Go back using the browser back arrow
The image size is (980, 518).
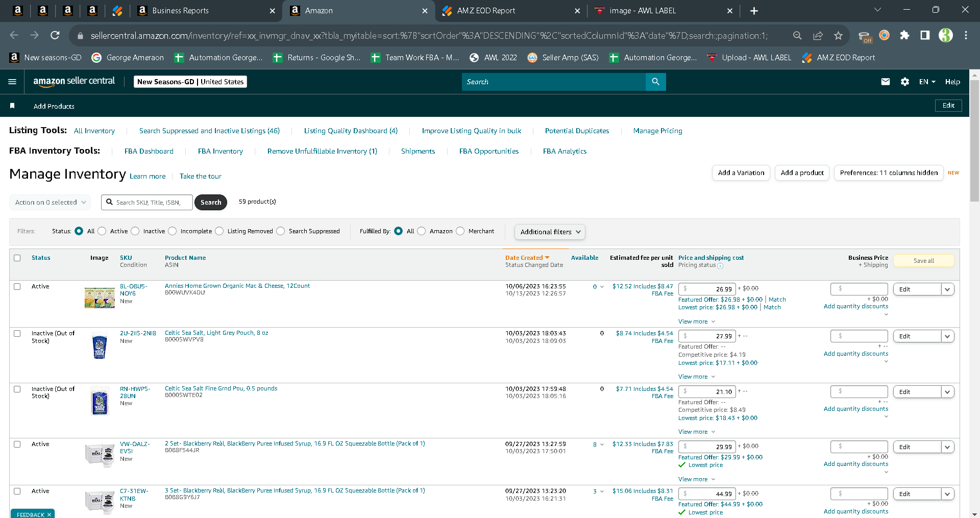[x=14, y=35]
